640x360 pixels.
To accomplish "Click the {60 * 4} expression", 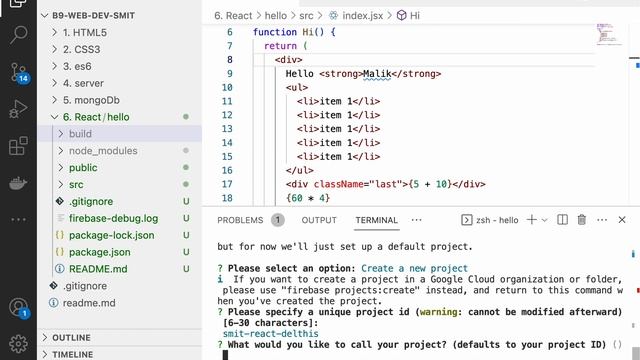I will [308, 198].
